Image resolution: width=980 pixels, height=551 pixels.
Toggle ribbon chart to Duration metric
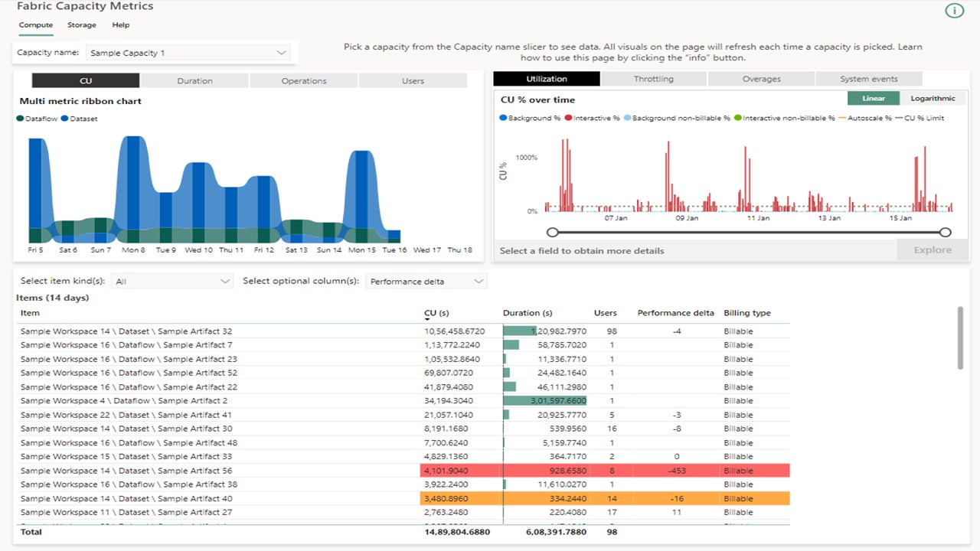(x=194, y=80)
